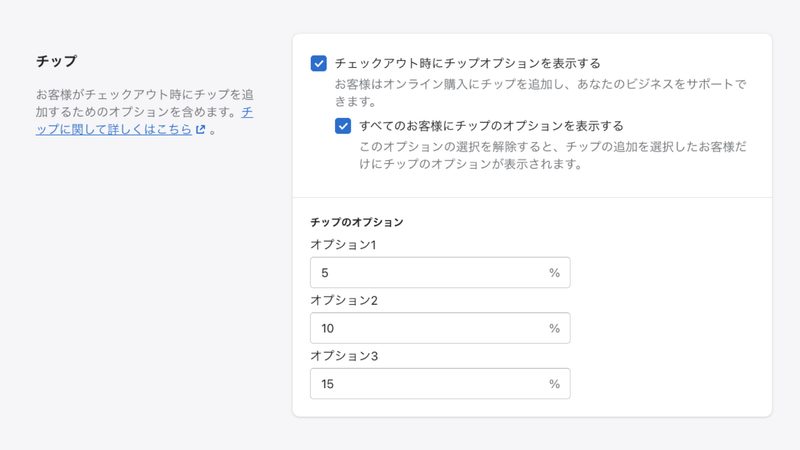Click label オプション1
Screen dimensions: 800x450
pyautogui.click(x=343, y=245)
